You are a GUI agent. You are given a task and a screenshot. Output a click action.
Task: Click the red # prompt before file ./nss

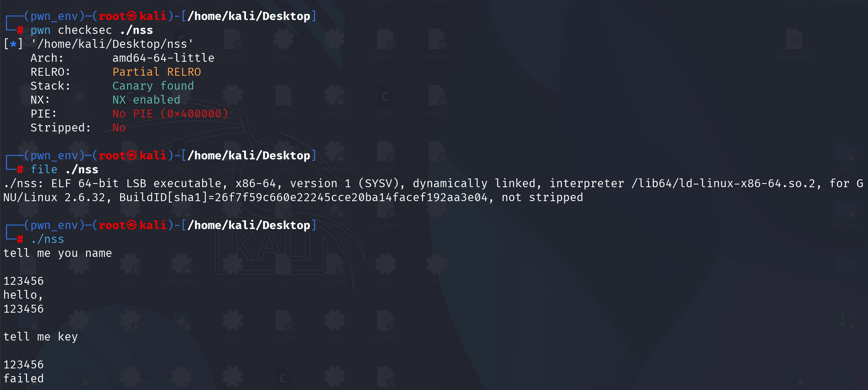tap(20, 169)
